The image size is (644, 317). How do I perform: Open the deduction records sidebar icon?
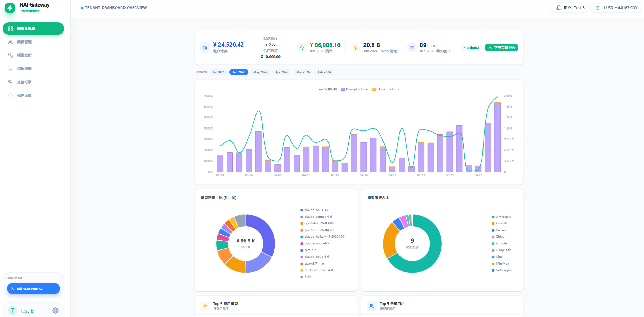point(11,69)
